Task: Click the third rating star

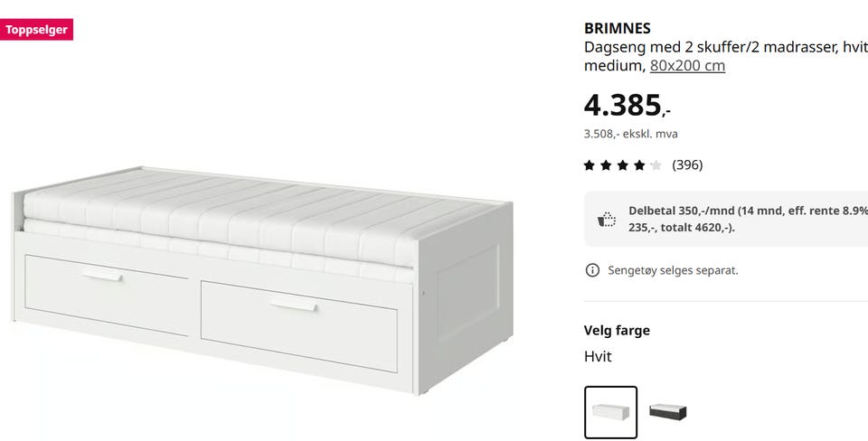Action: pos(623,164)
